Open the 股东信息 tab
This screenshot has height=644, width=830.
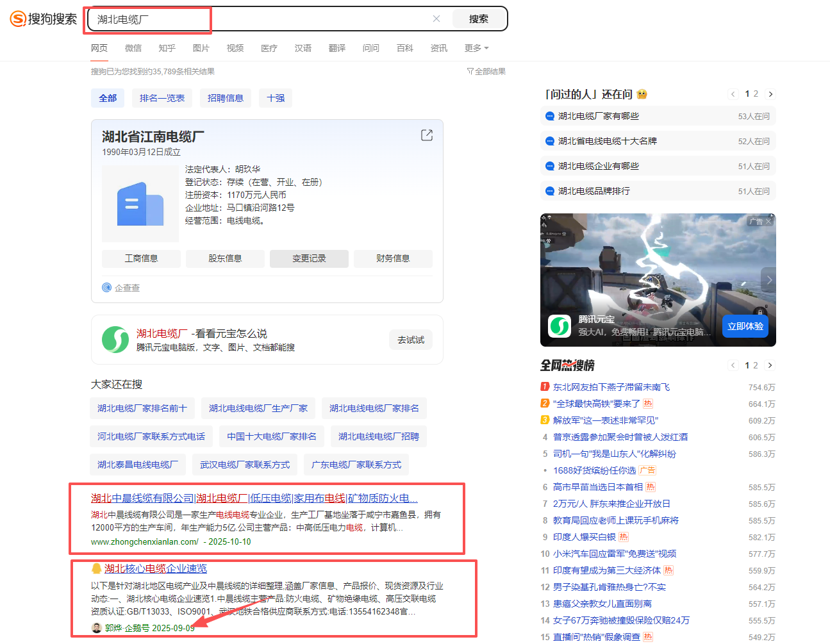coord(225,258)
